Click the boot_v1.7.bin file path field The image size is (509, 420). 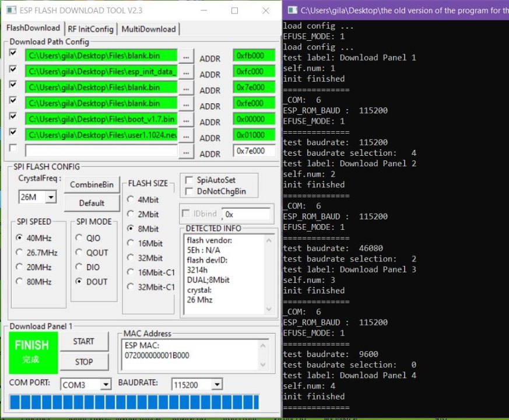(x=101, y=119)
